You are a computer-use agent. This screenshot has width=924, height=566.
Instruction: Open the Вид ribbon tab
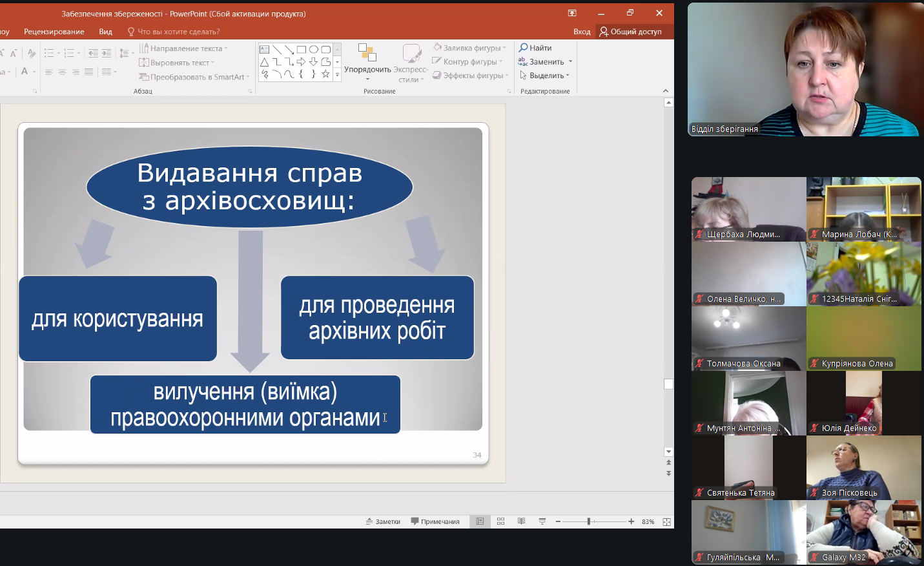[105, 32]
